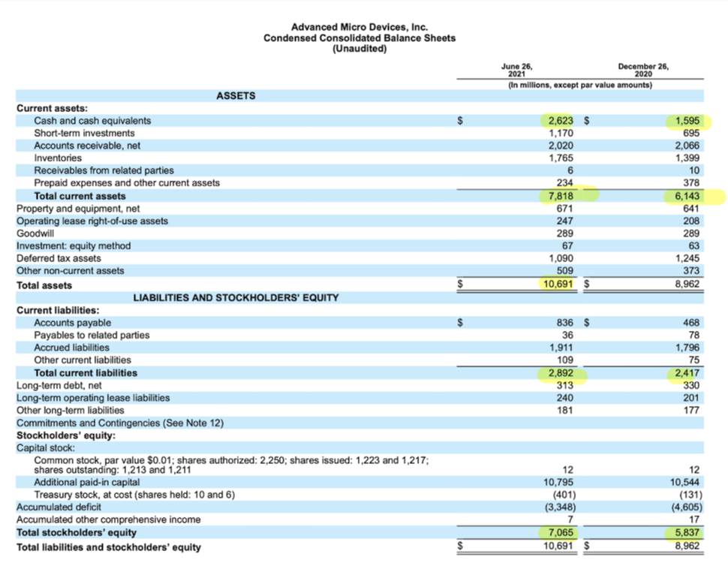Screen dimensions: 728x569
Task: Click highlighted cash value 2,623
Action: pyautogui.click(x=561, y=121)
